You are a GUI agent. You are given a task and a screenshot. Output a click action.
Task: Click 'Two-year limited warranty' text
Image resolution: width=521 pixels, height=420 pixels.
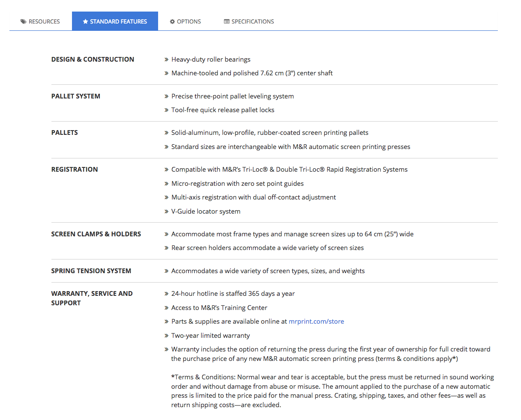click(x=210, y=336)
